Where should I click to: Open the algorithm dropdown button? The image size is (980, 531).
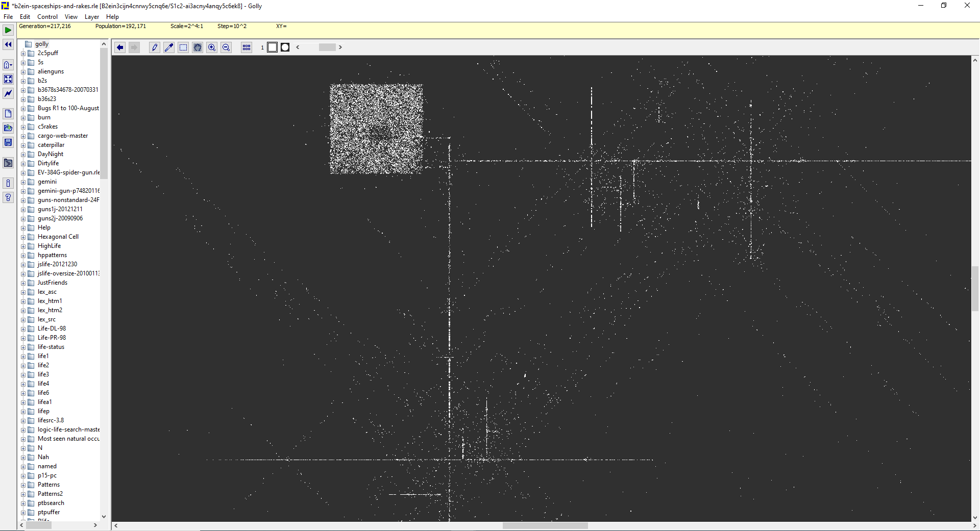(8, 65)
